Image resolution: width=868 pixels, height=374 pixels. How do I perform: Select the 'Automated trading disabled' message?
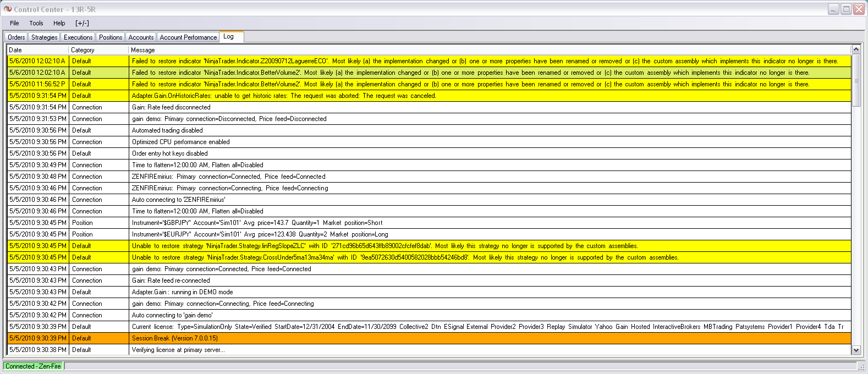pos(429,130)
